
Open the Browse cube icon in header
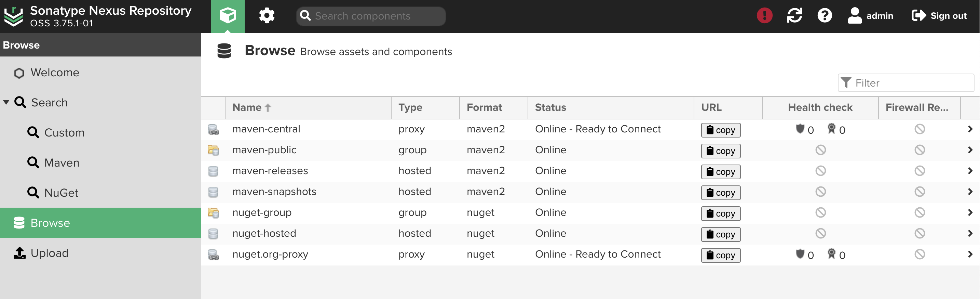(228, 16)
